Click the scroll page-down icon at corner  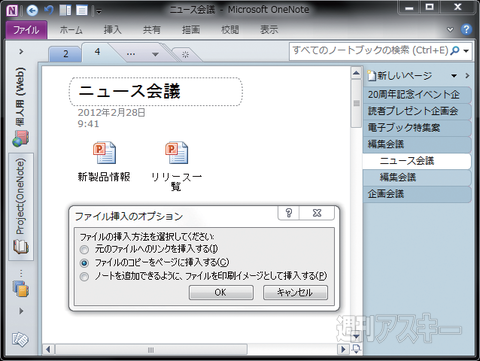pyautogui.click(x=356, y=349)
